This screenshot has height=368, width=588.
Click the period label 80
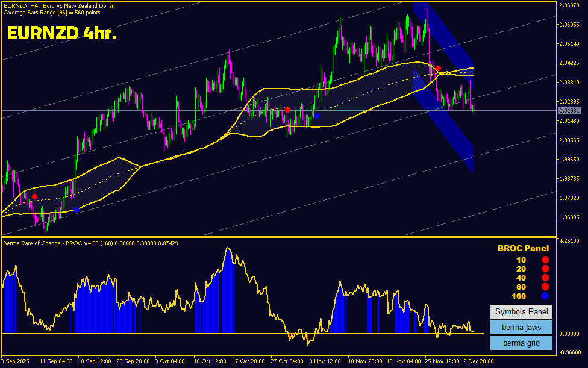(x=521, y=287)
